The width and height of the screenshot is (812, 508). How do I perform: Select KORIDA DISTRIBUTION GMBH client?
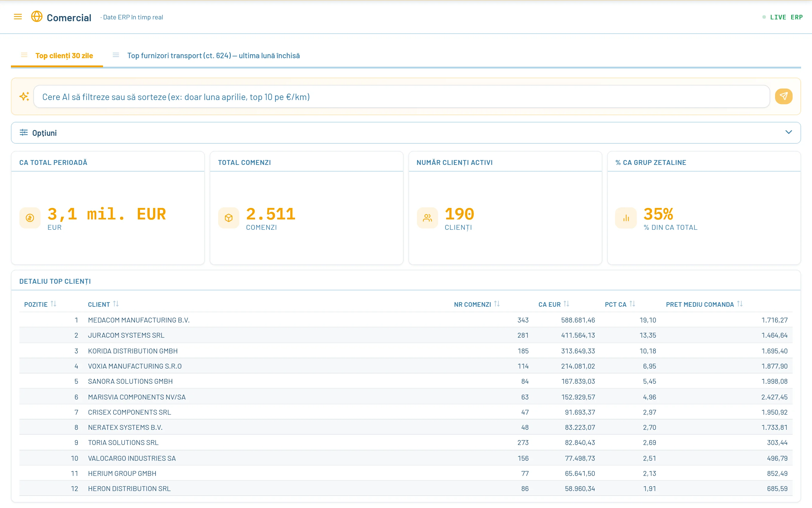(x=133, y=351)
